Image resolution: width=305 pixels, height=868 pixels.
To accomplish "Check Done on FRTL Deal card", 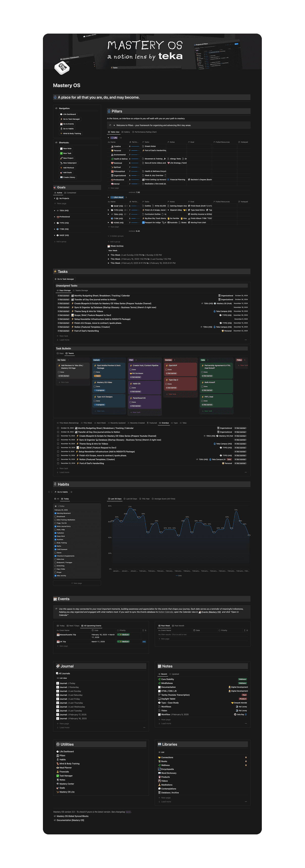I will tap(202, 401).
